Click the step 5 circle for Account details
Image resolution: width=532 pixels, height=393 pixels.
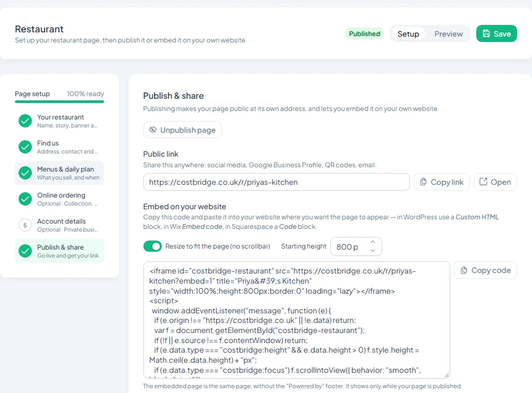pyautogui.click(x=25, y=225)
